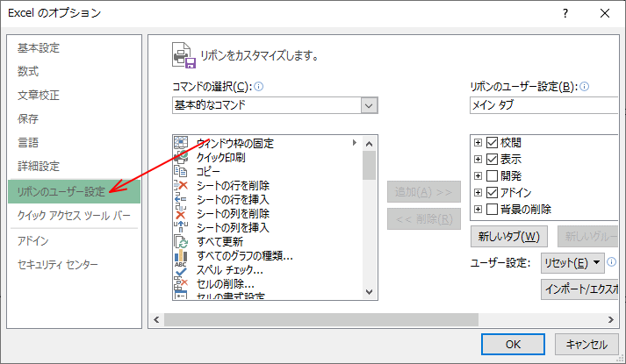The width and height of the screenshot is (626, 364).
Task: Click the シートの列を挿入 icon
Action: pyautogui.click(x=181, y=227)
